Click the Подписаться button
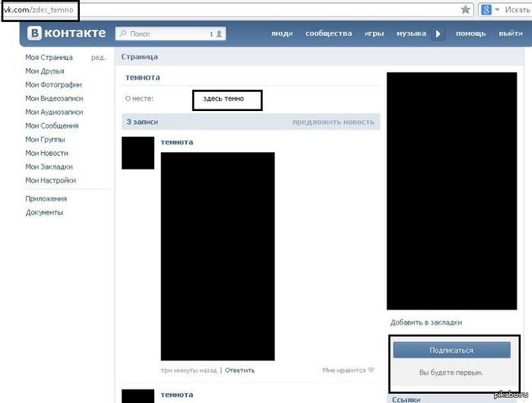This screenshot has height=403, width=532. [451, 351]
